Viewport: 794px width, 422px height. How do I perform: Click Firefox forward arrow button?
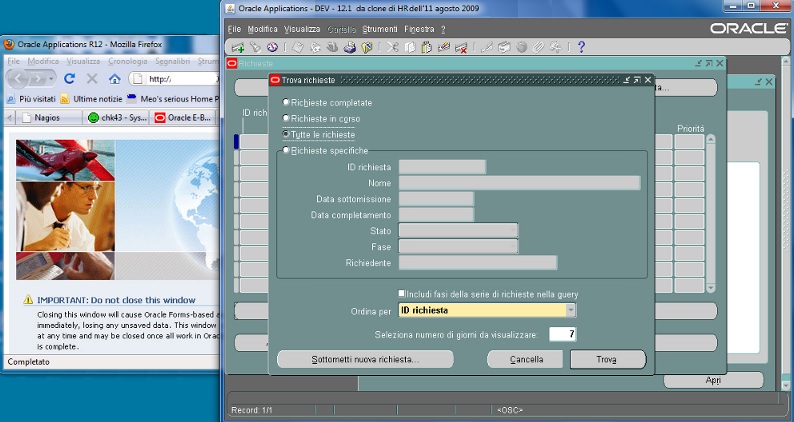37,79
